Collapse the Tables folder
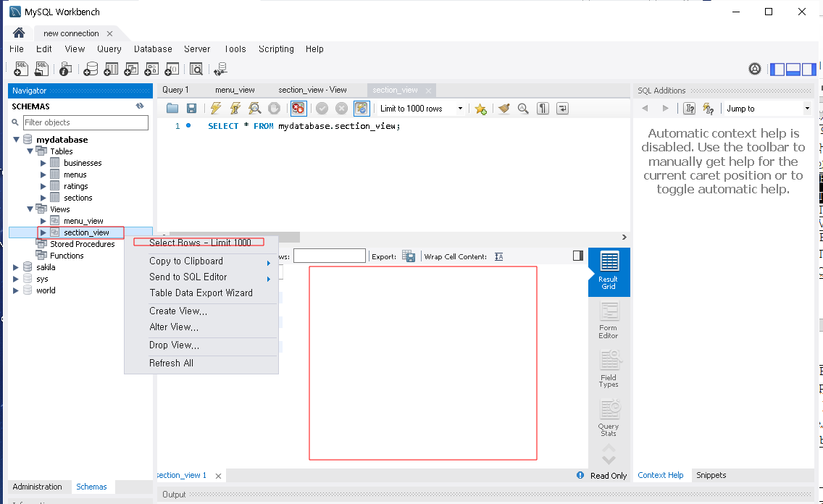 [30, 151]
